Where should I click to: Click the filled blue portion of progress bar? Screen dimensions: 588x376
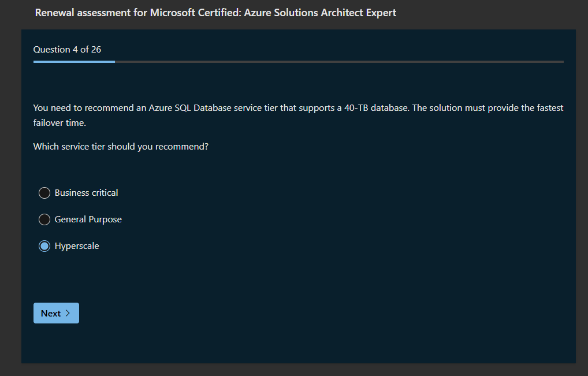74,61
